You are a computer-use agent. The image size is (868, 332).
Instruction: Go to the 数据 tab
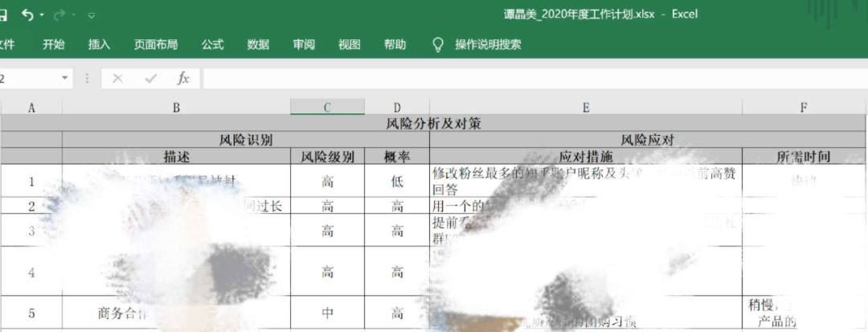pyautogui.click(x=258, y=45)
